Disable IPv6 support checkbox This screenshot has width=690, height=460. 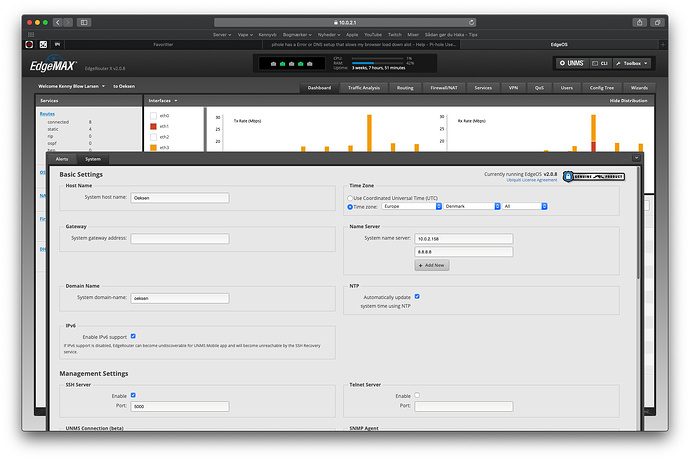click(133, 336)
